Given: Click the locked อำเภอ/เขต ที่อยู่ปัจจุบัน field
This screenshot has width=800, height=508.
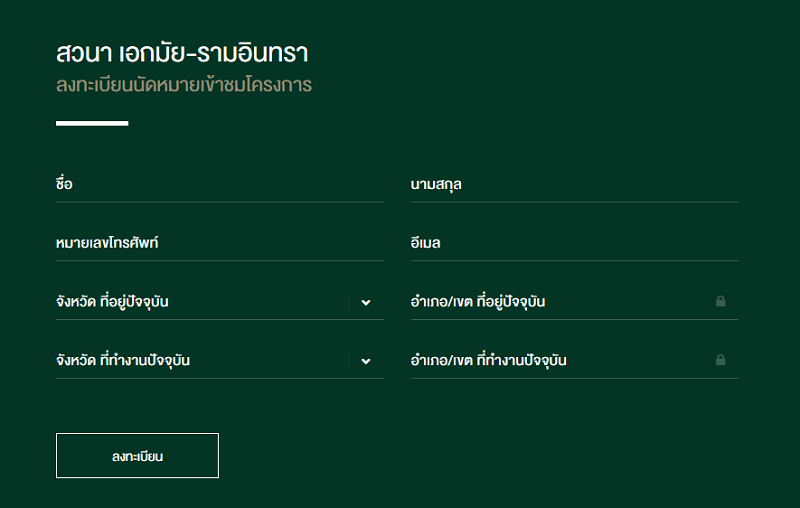Looking at the screenshot, I should coord(574,302).
